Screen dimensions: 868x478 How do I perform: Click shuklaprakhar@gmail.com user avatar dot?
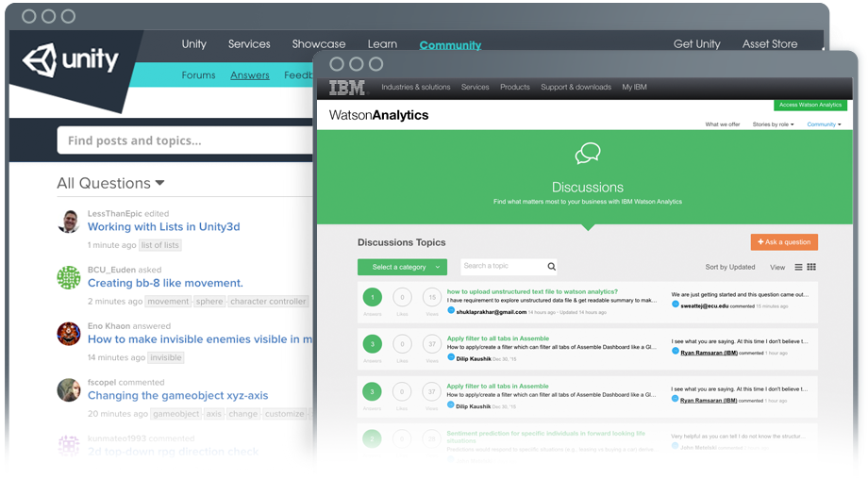click(451, 310)
